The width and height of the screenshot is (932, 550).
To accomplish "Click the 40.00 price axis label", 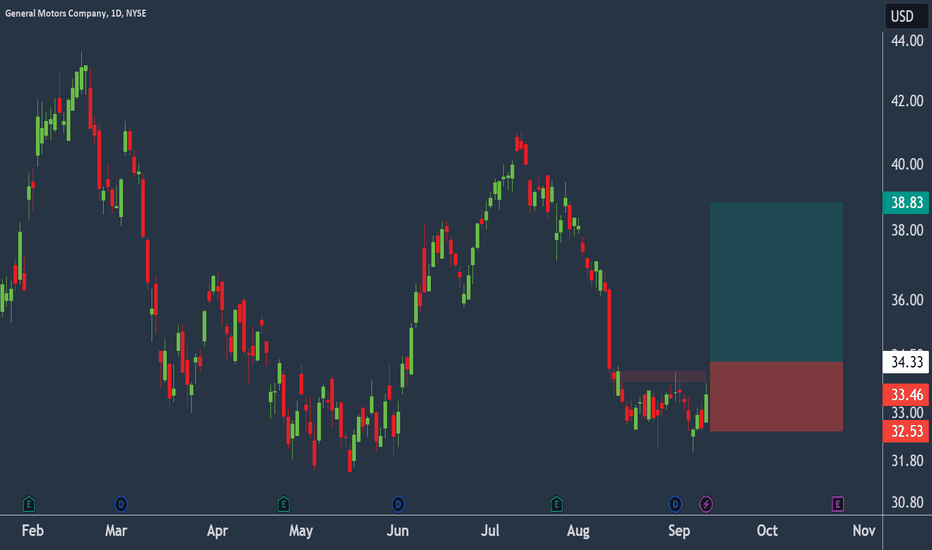I will pos(907,164).
